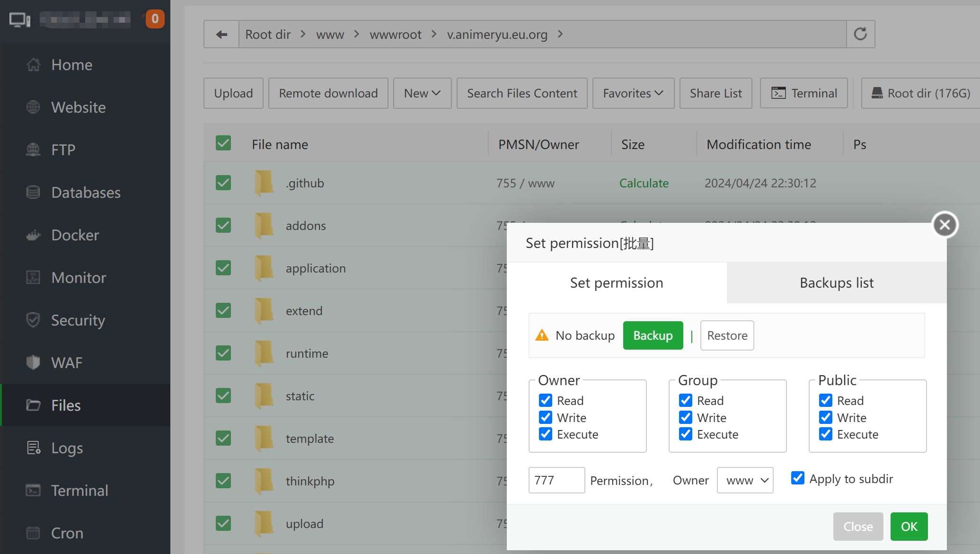Uncheck Group Execute permission
The width and height of the screenshot is (980, 554).
[x=686, y=434]
